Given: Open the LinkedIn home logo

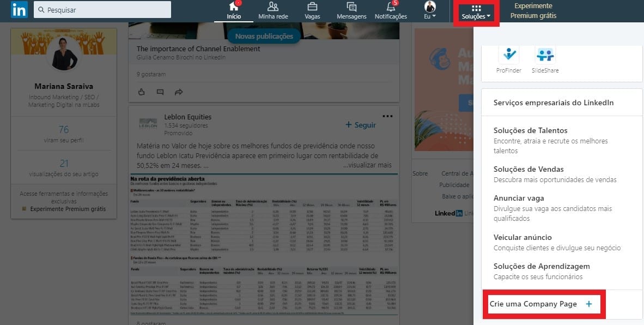Looking at the screenshot, I should click(x=19, y=9).
